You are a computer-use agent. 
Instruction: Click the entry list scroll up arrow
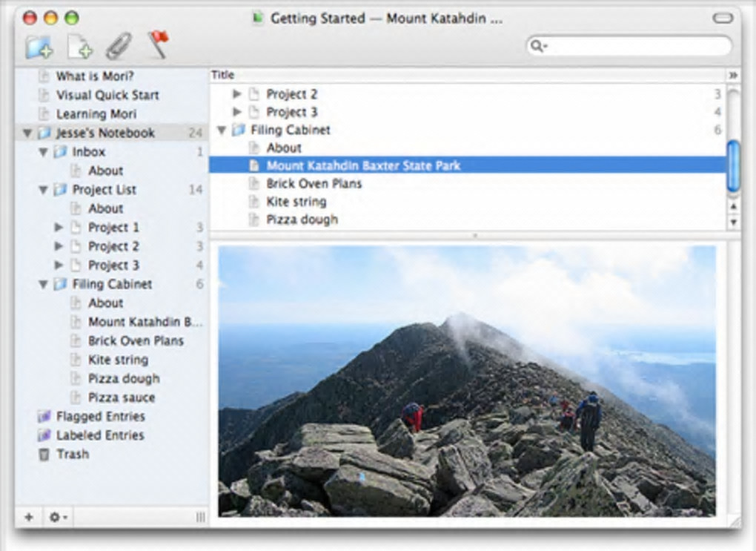pyautogui.click(x=733, y=206)
